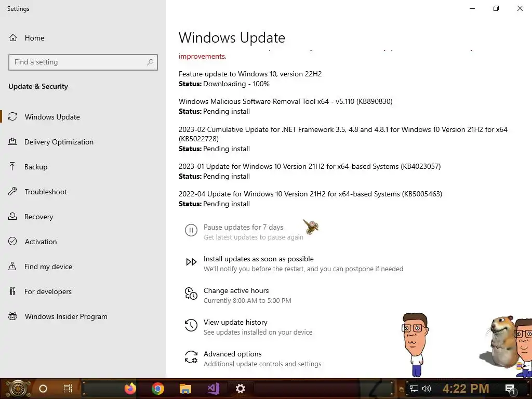
Task: Click the Troubleshoot wrench icon
Action: point(12,191)
